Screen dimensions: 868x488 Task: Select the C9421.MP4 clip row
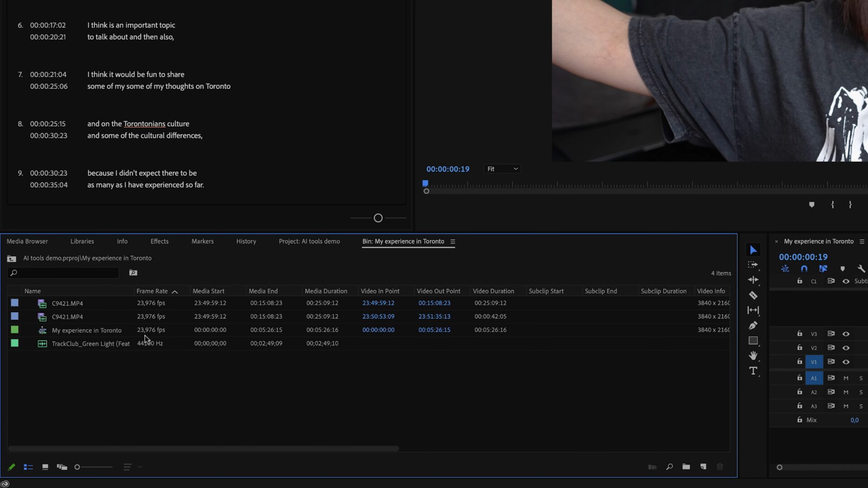point(67,303)
